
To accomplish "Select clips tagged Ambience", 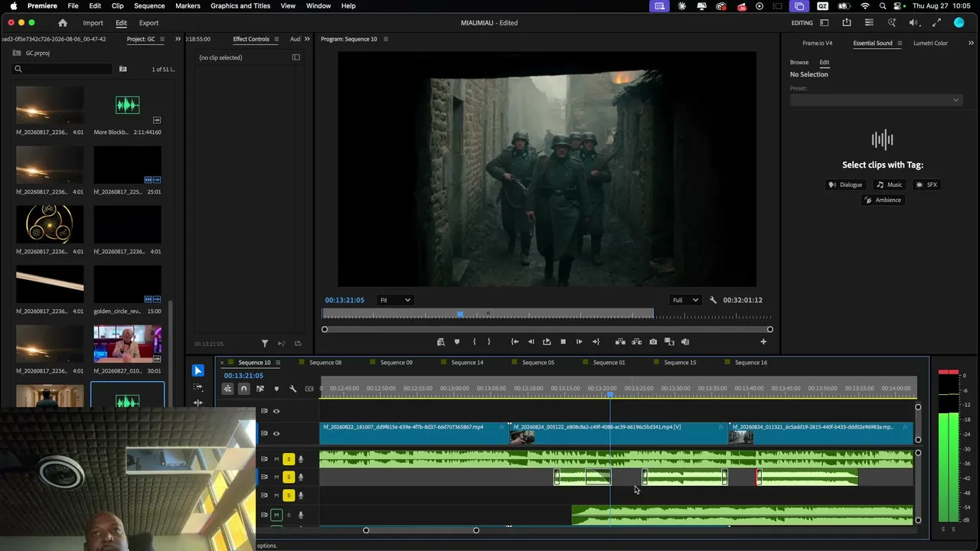I will coord(883,200).
